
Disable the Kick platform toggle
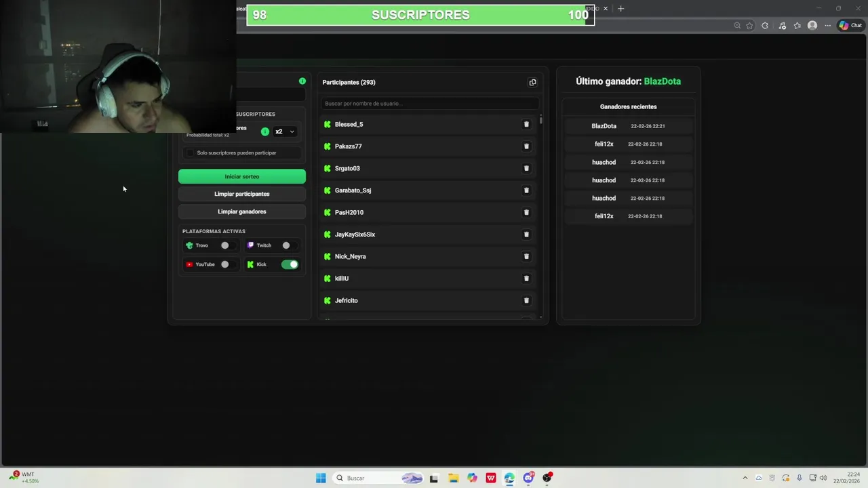tap(290, 264)
